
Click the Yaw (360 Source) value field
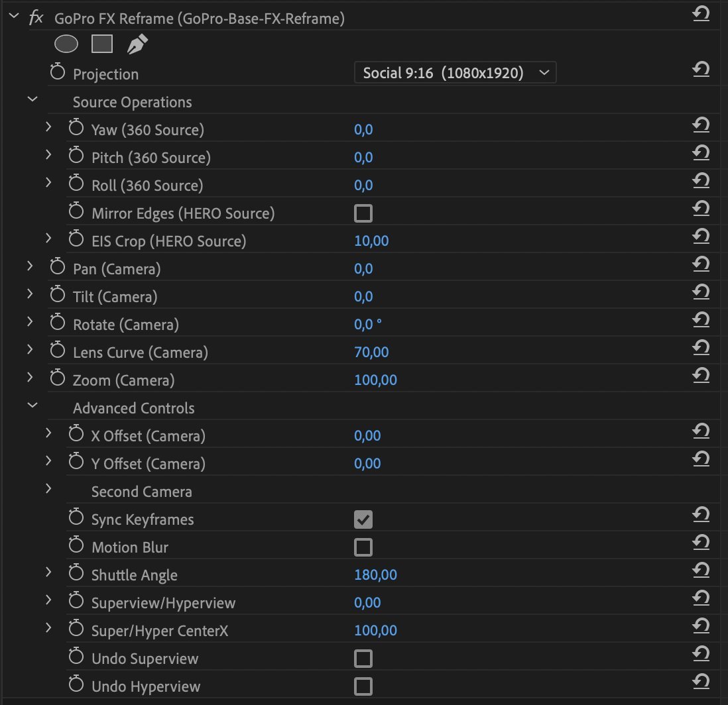pyautogui.click(x=363, y=129)
